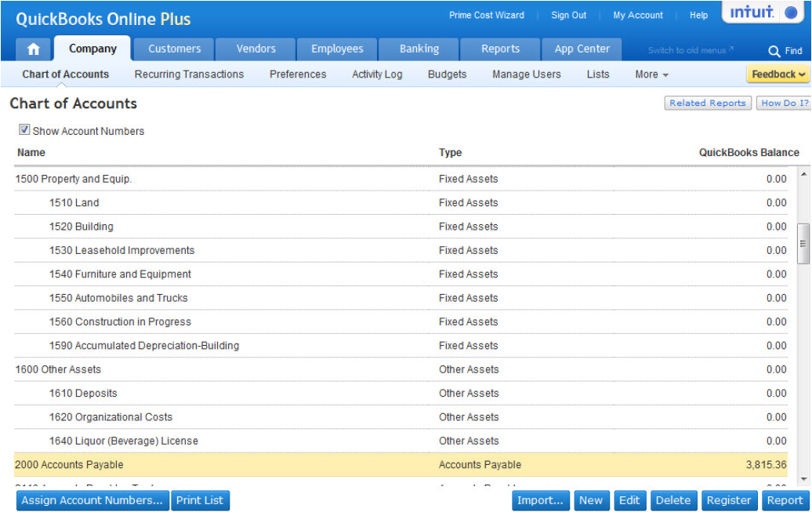Open Recurring Transactions submenu item
Screen dimensions: 812x512
pyautogui.click(x=189, y=74)
